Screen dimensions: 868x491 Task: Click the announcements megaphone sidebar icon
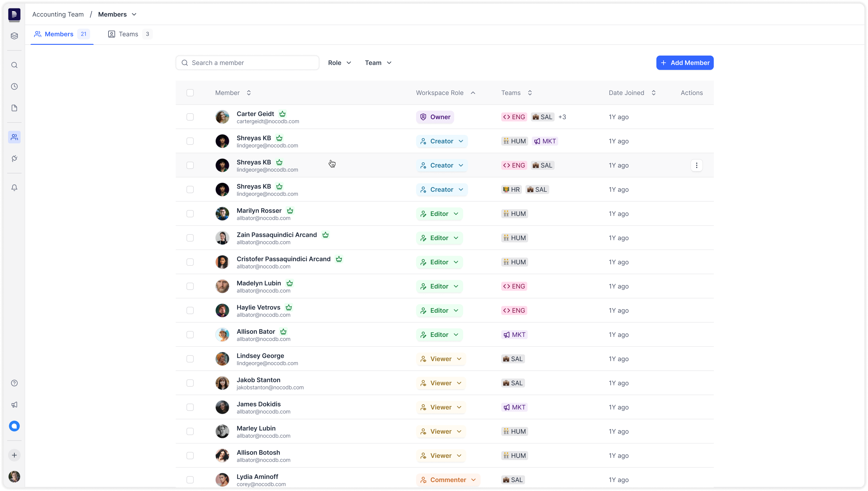tap(14, 405)
